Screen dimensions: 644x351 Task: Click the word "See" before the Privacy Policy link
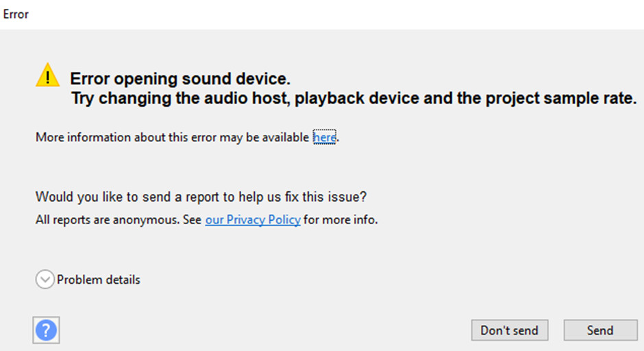[192, 220]
